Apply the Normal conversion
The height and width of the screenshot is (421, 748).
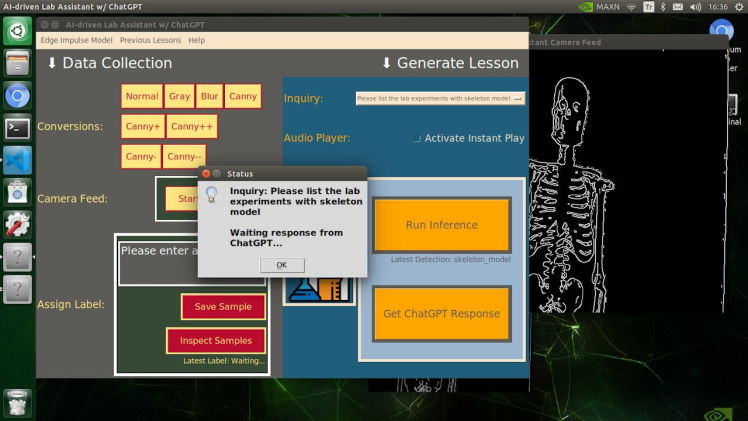(142, 96)
